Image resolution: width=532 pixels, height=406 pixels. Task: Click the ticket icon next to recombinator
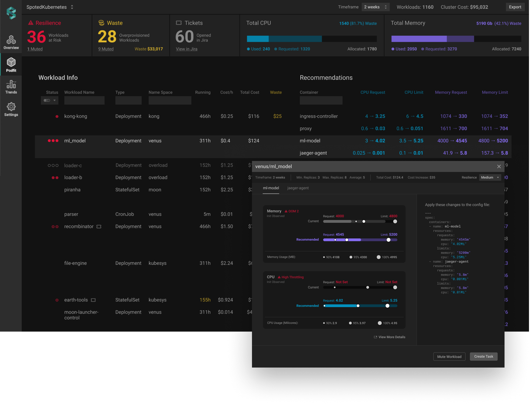tap(99, 227)
